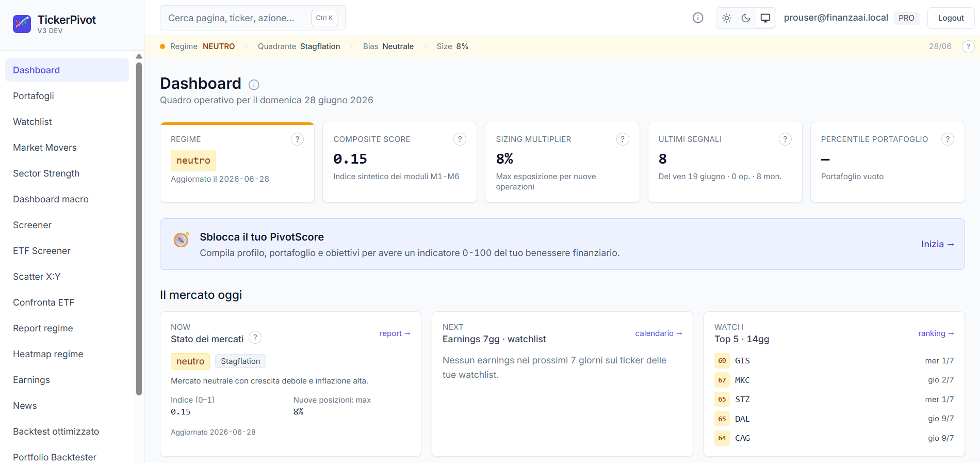The image size is (980, 463).
Task: Click the Stagflation tag in NOW card
Action: tap(240, 361)
